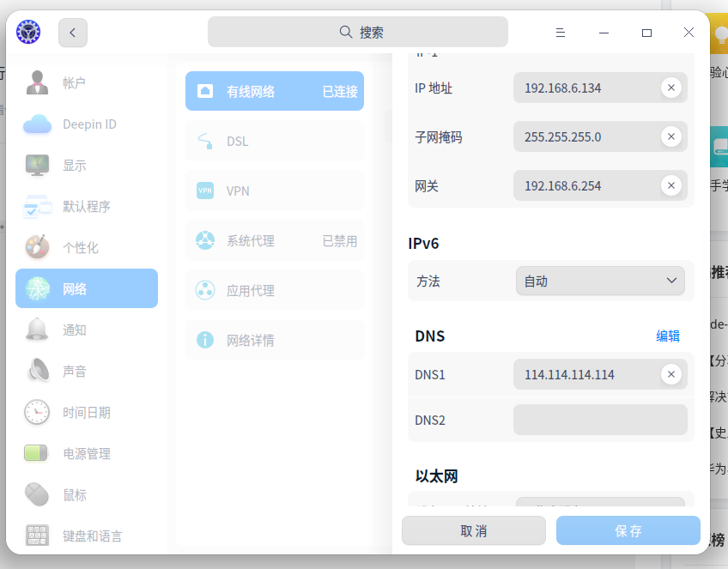
Task: Click the 系统代理 proxy icon
Action: point(205,240)
